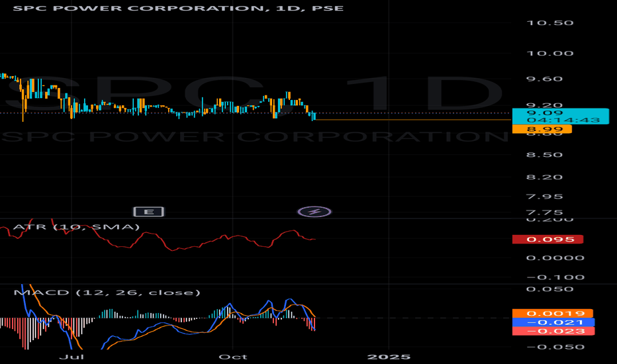Screen dimensions: 617x364
Task: Click the Jul date on time axis
Action: pos(71,357)
